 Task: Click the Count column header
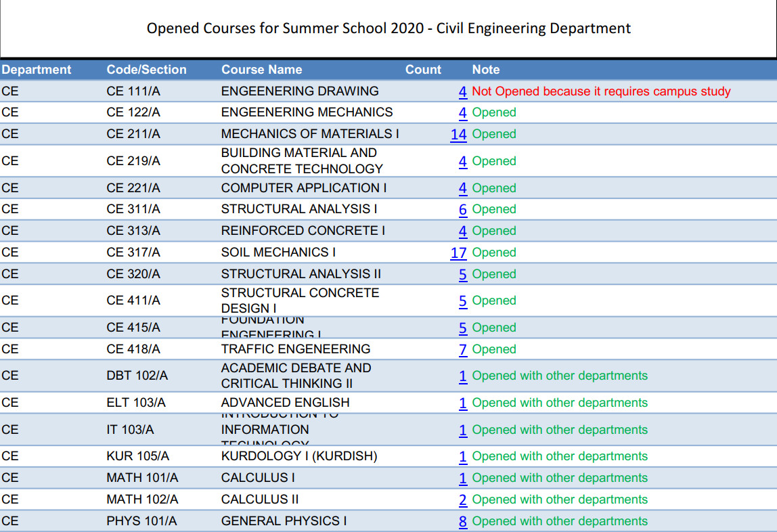tap(422, 70)
